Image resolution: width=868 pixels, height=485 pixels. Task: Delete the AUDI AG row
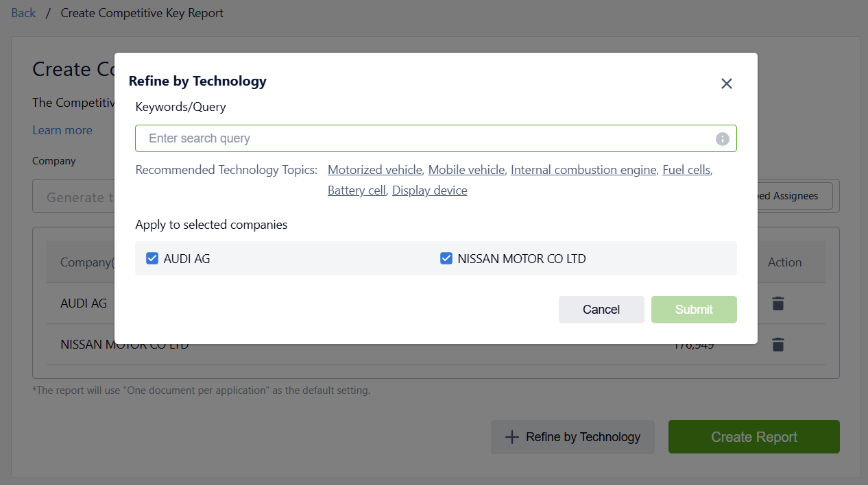coord(777,303)
